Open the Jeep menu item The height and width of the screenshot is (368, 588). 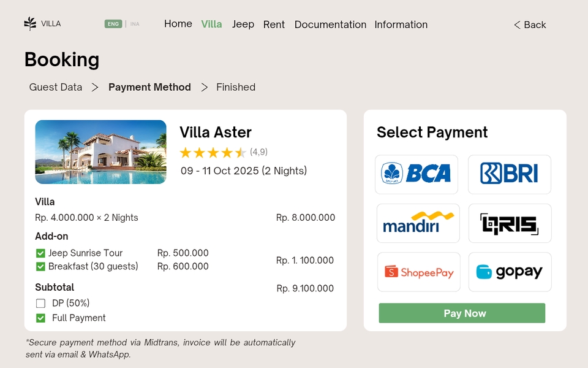tap(243, 25)
